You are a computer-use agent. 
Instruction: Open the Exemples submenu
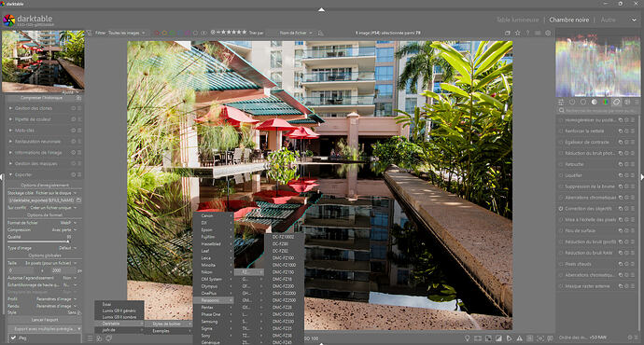[x=168, y=331]
